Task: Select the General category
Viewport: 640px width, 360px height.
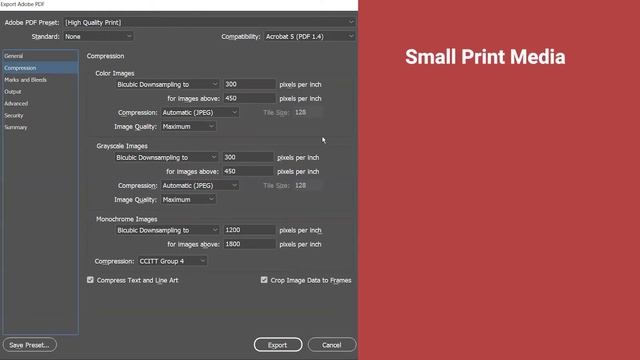Action: coord(40,56)
